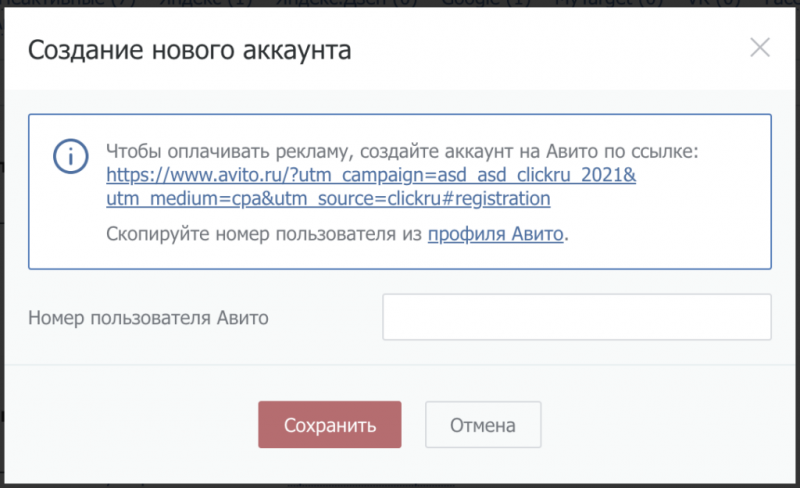Click the "Номер пользователя Авито" label

point(148,318)
